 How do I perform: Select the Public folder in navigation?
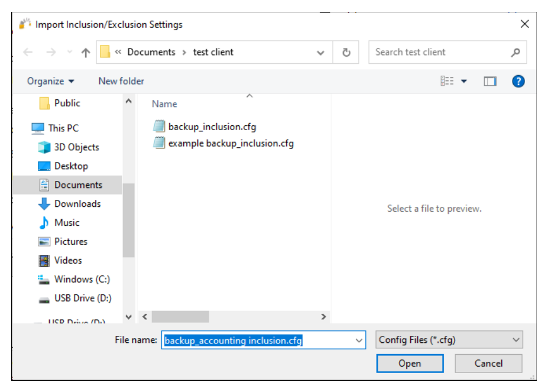(x=67, y=103)
